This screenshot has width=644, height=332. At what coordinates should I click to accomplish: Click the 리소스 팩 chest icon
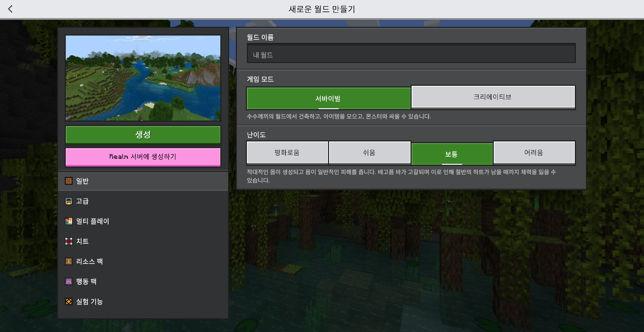pos(69,261)
